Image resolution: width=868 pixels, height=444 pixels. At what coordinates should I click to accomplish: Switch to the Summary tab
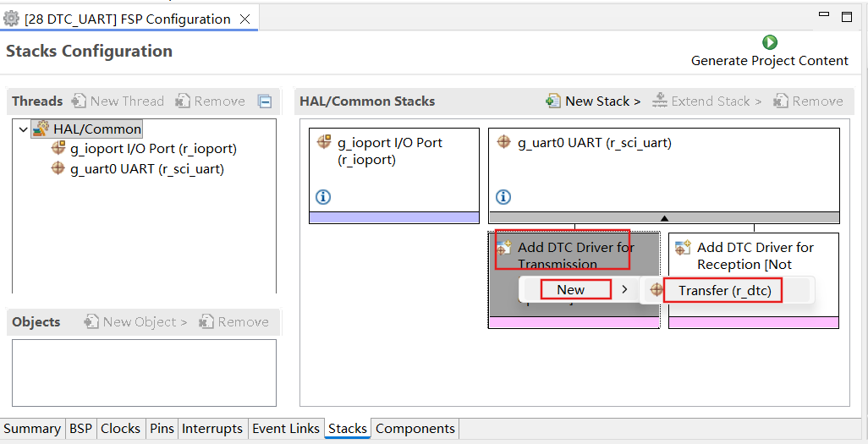[32, 429]
